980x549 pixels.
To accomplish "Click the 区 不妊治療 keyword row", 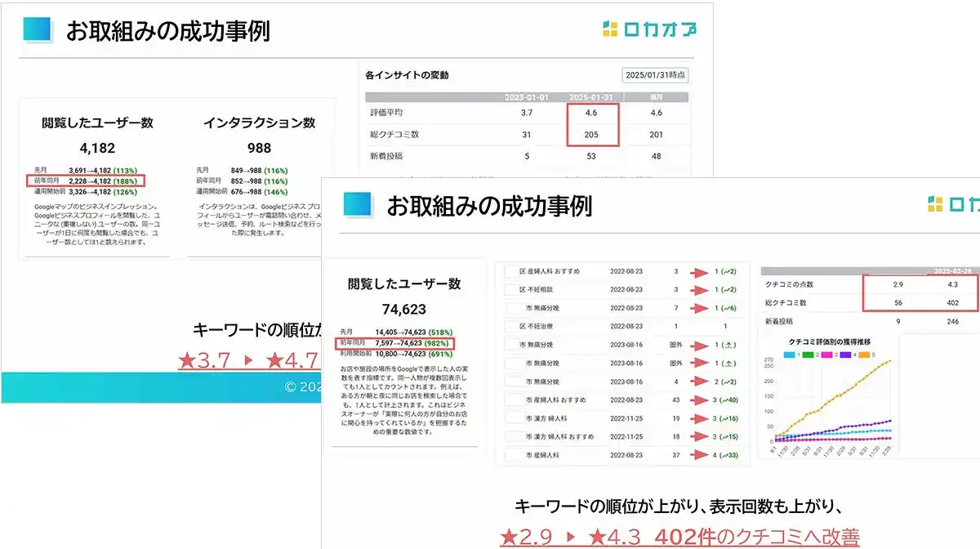I will click(x=621, y=326).
